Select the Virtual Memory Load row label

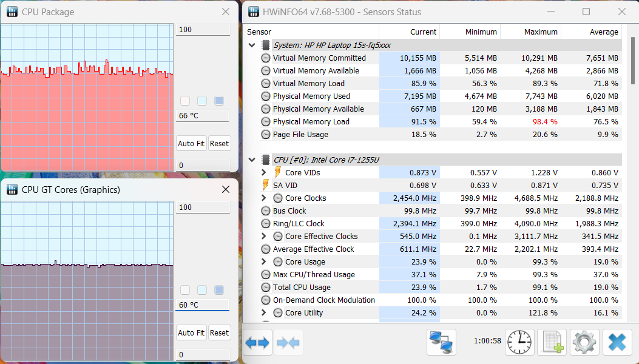(308, 84)
